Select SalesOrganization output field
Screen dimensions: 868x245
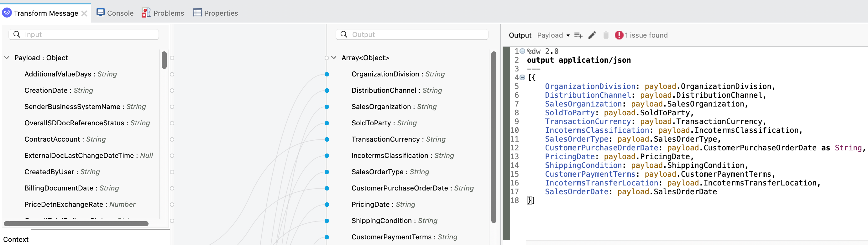(394, 107)
